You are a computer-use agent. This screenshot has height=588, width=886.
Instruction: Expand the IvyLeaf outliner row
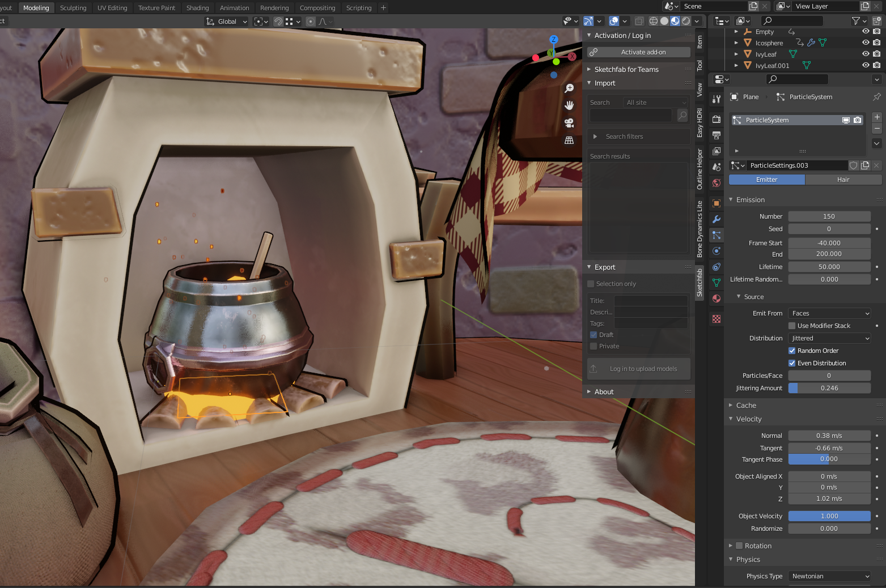[x=736, y=54]
